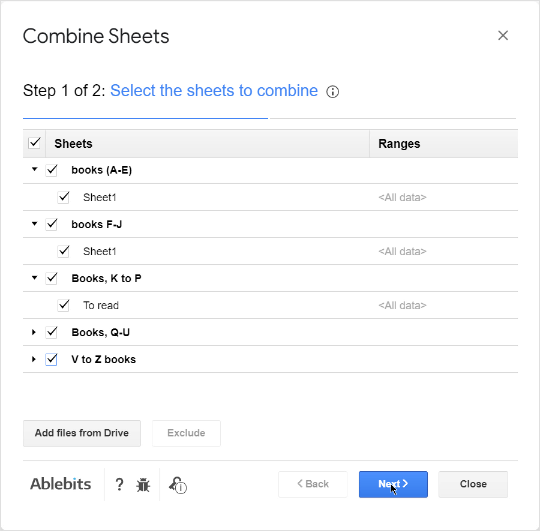The image size is (540, 531).
Task: Collapse the Books, K to P node
Action: 34,278
